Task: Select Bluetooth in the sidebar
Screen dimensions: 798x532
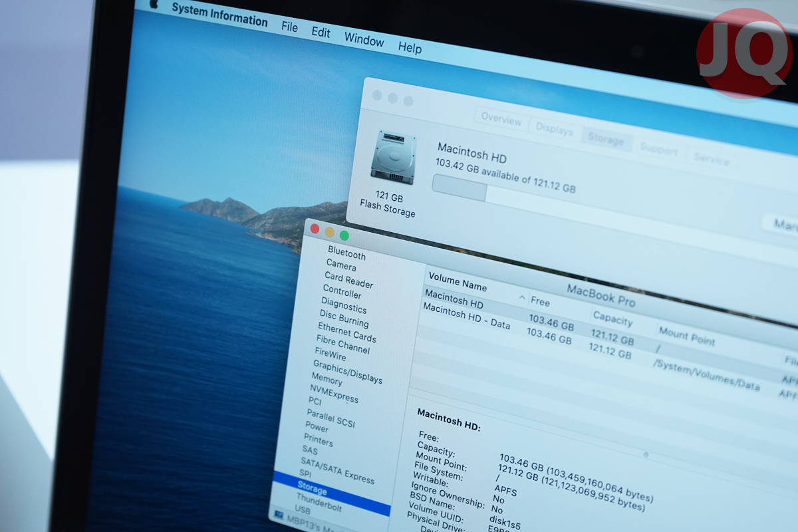Action: (x=346, y=254)
